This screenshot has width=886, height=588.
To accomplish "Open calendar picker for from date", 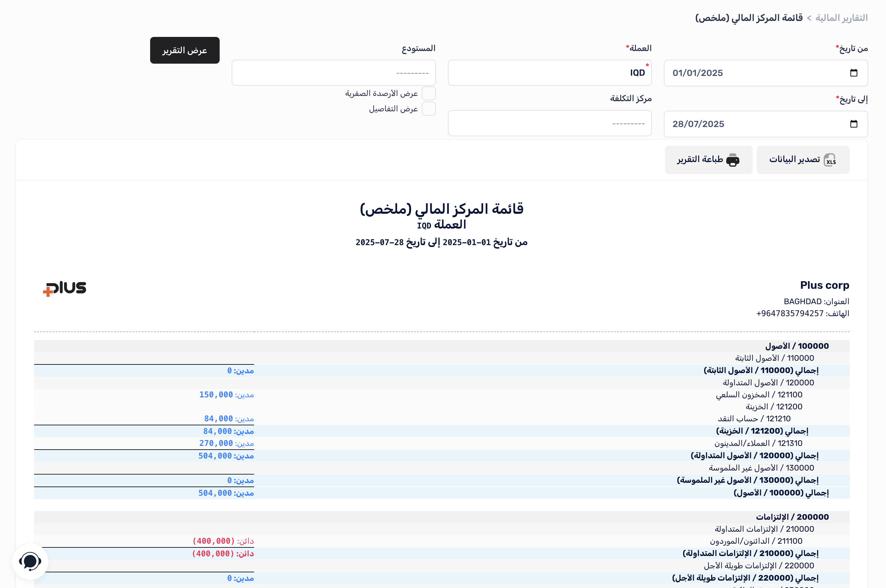I will tap(853, 73).
